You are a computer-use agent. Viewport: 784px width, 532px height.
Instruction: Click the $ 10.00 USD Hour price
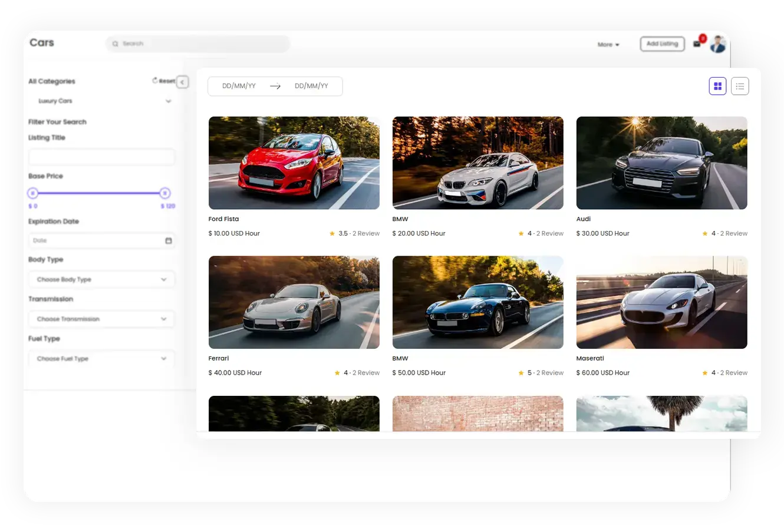pos(234,233)
